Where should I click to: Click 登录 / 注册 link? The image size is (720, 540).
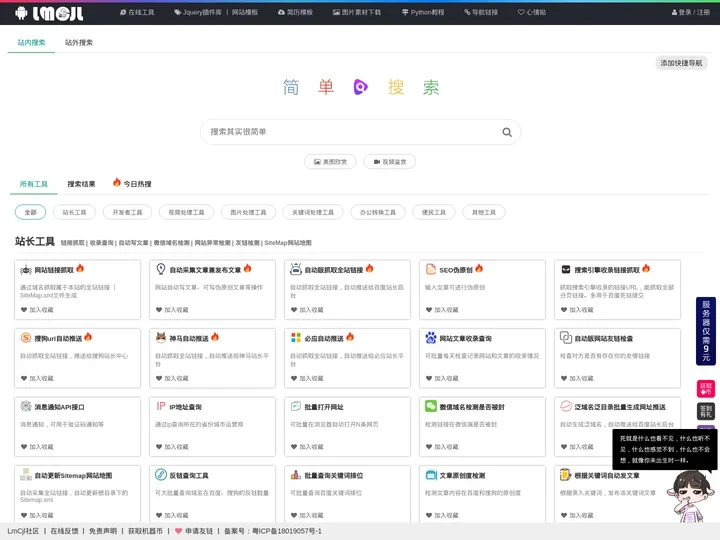click(x=691, y=12)
